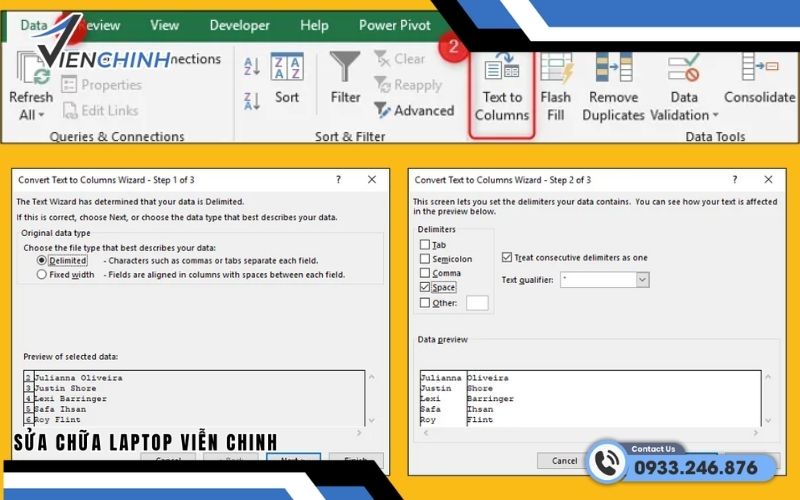
Task: Select the Fixed width radio option
Action: [x=42, y=274]
